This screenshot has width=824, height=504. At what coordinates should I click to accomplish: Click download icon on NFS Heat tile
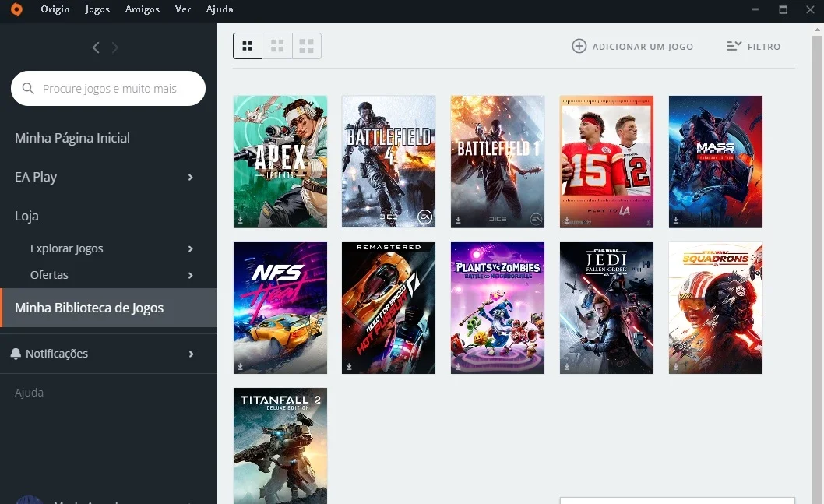pyautogui.click(x=240, y=366)
